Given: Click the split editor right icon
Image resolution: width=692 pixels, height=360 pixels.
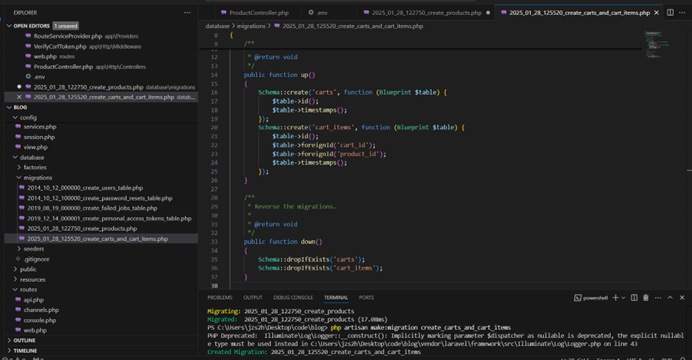Looking at the screenshot, I should 670,13.
